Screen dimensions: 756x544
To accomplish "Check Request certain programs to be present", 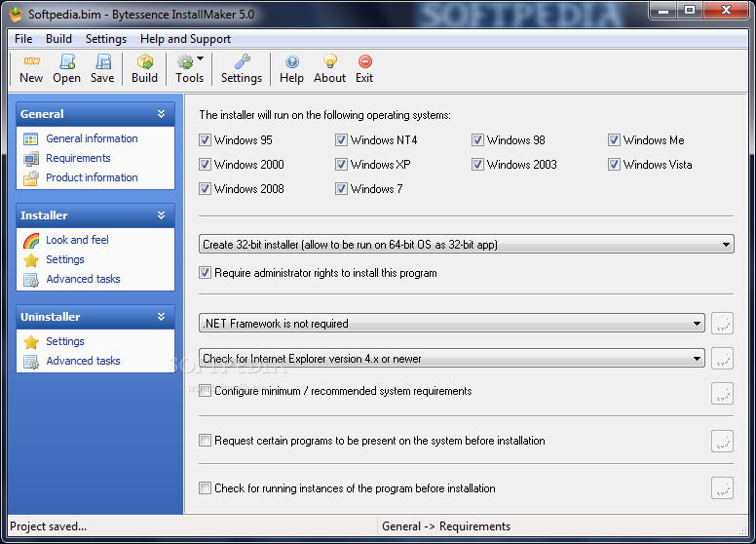I will (205, 441).
